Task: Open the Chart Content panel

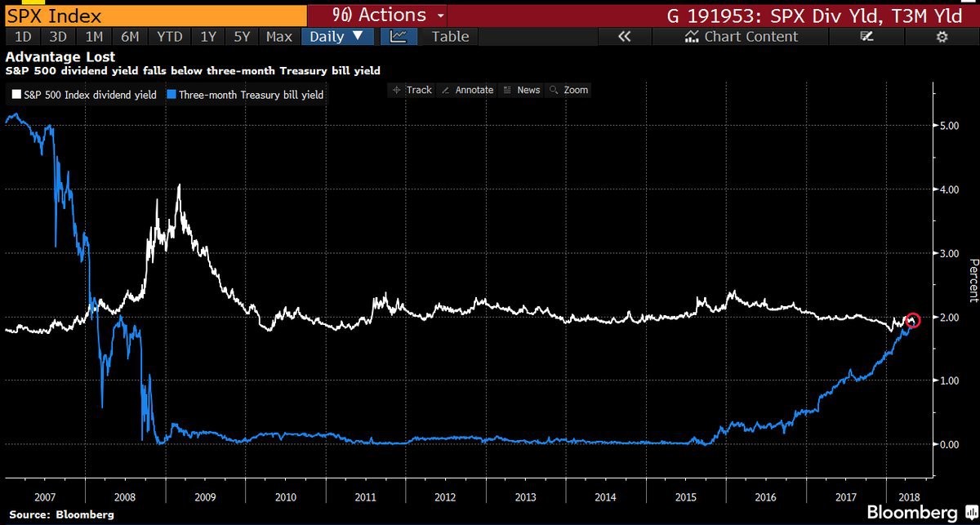Action: click(x=741, y=36)
